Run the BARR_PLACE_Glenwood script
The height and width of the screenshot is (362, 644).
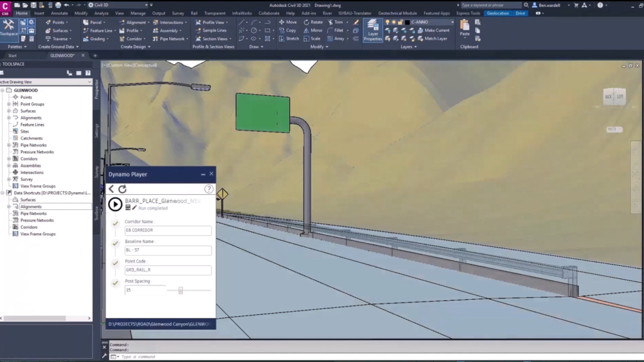coord(115,204)
